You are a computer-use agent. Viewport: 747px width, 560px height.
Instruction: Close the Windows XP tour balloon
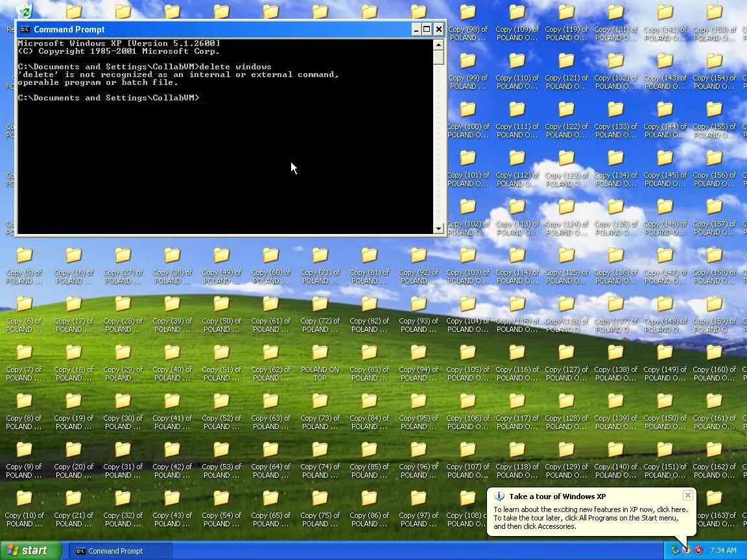click(x=688, y=495)
